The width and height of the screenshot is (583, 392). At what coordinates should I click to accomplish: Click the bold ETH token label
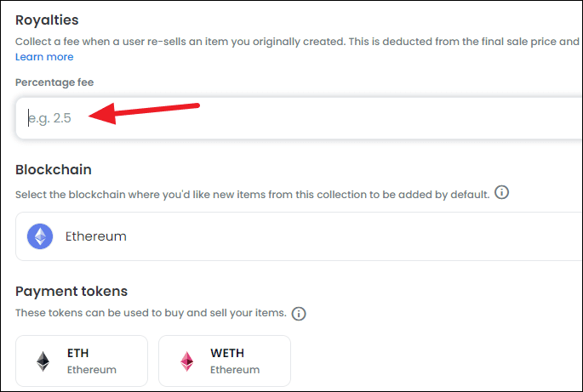(77, 353)
